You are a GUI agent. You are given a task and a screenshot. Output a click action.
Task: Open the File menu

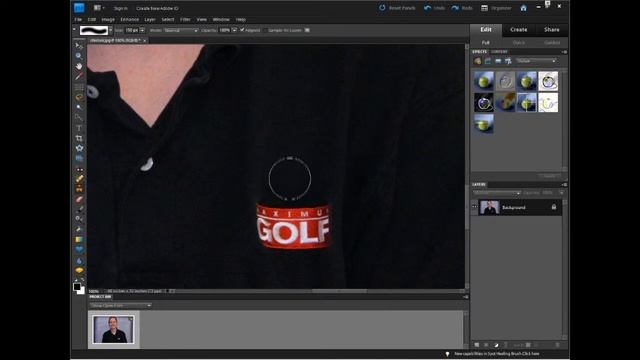(78, 19)
